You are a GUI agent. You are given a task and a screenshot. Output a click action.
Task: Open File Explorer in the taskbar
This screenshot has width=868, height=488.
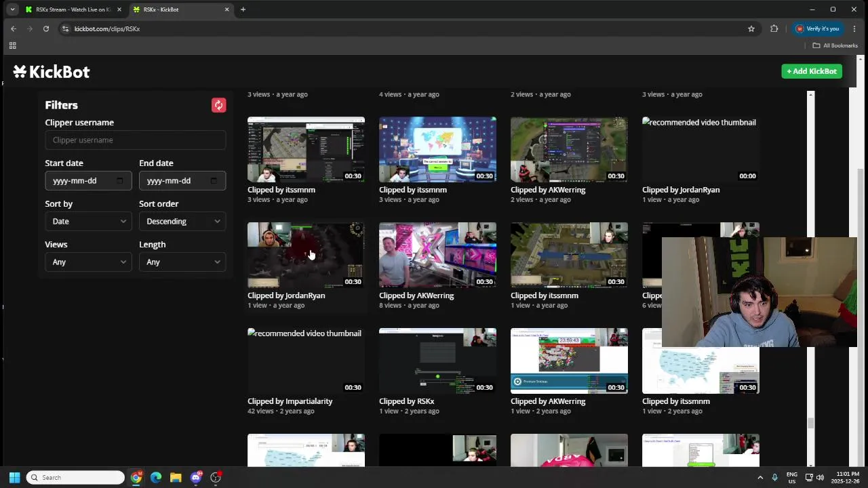[176, 478]
